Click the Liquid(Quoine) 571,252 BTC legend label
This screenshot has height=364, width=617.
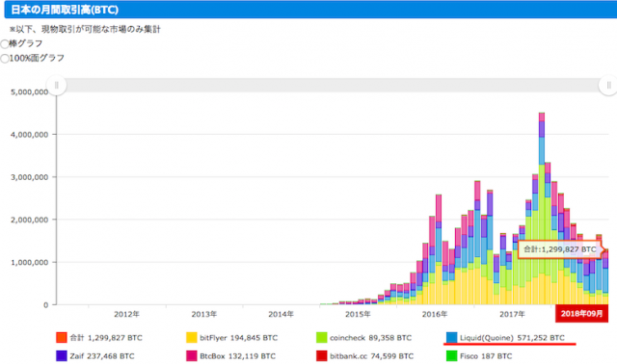[512, 338]
